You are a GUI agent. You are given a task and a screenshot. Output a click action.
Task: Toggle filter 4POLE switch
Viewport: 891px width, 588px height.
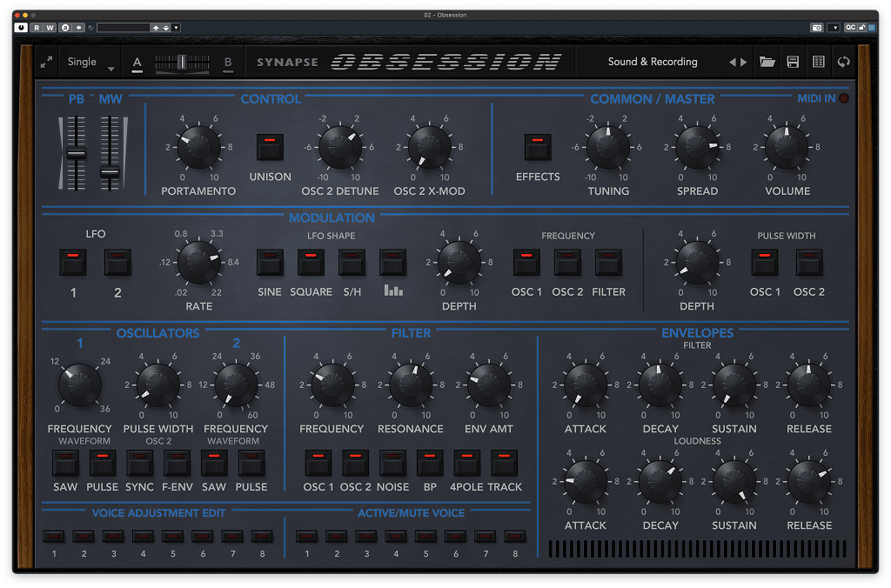(x=466, y=463)
